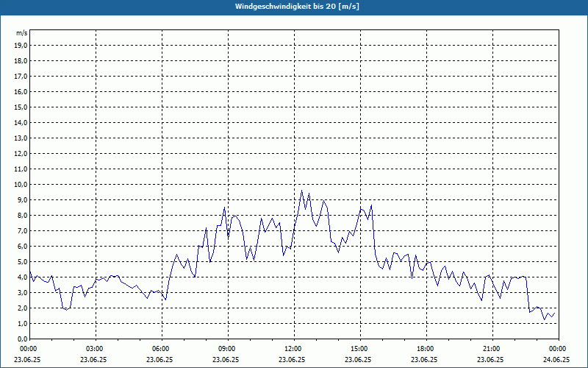Click the "23.06.25" date under 12:00
Viewport: 588px width, 368px height.
(x=292, y=359)
